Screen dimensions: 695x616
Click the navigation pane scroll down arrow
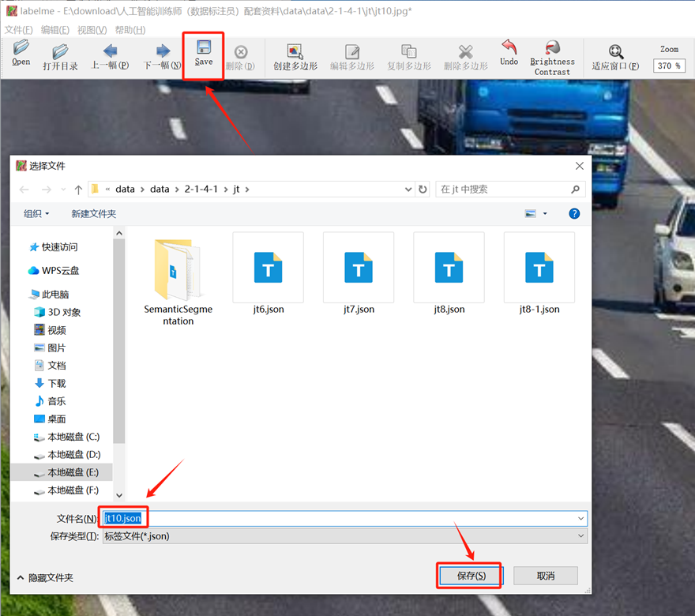coord(118,495)
